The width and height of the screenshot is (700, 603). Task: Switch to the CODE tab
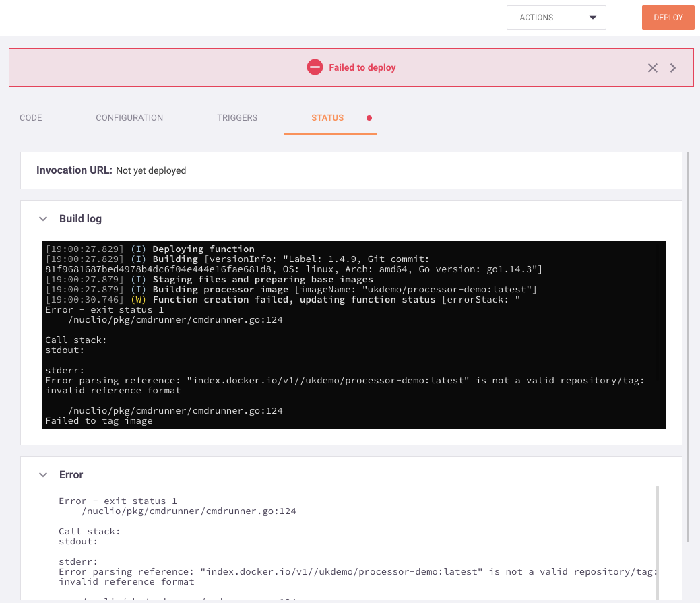30,117
